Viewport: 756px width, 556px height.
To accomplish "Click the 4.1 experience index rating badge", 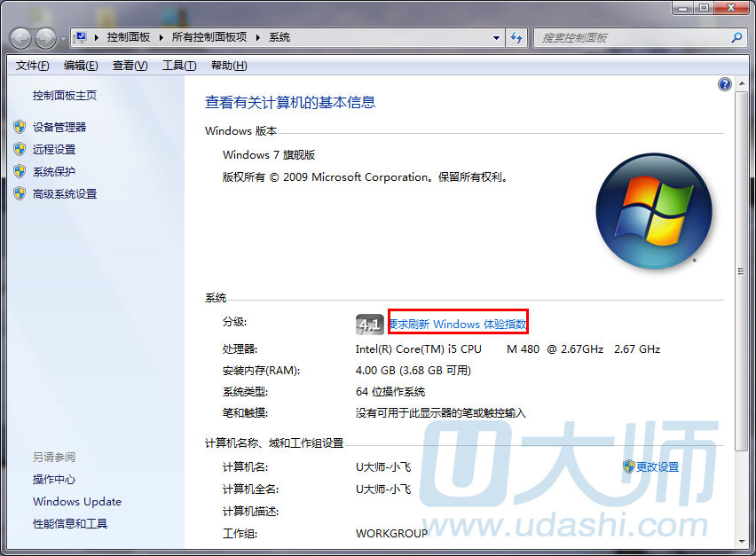I will 369,324.
